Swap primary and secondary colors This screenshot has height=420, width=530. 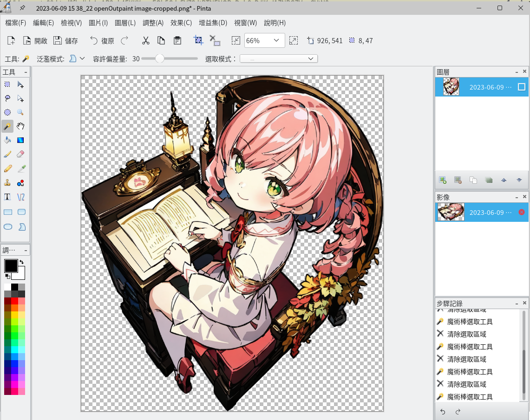coord(22,262)
